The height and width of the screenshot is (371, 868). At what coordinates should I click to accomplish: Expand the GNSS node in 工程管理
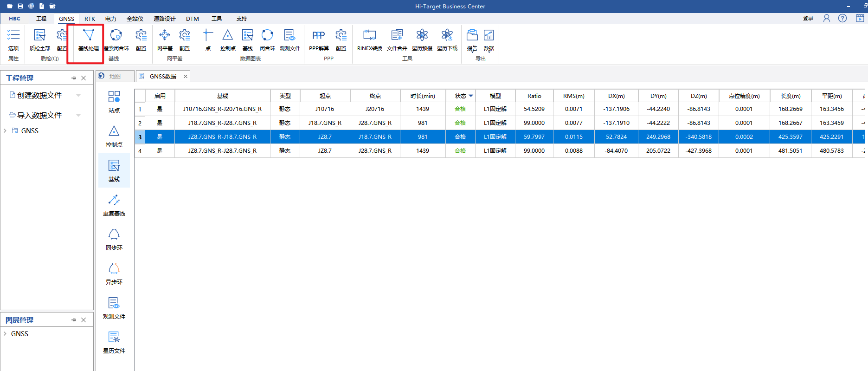(x=5, y=131)
